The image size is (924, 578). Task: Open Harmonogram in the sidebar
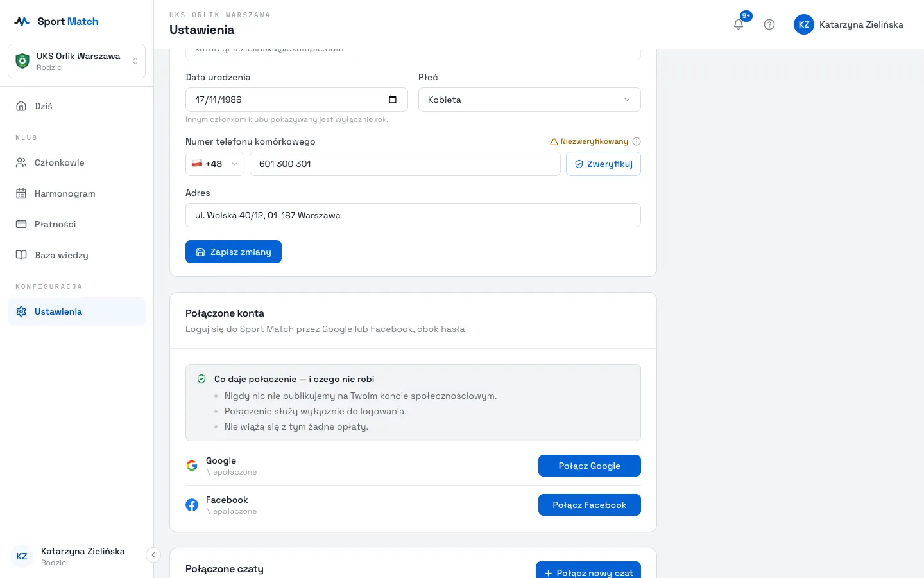tap(76, 193)
